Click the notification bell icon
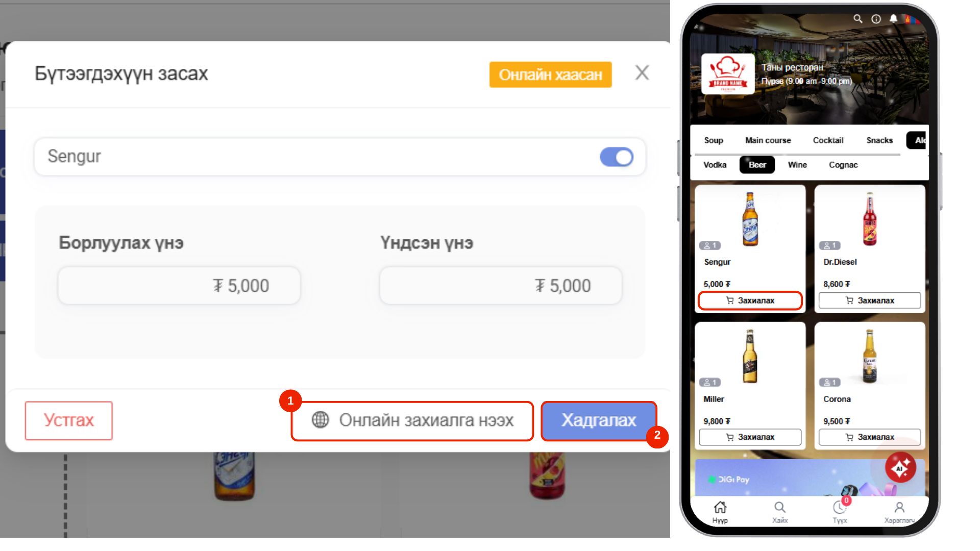The width and height of the screenshot is (980, 551). tap(893, 19)
